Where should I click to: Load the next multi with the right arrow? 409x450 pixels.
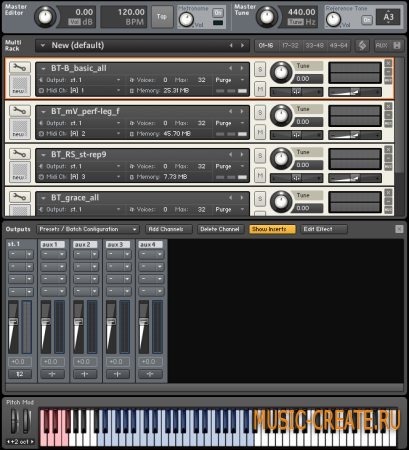[242, 45]
